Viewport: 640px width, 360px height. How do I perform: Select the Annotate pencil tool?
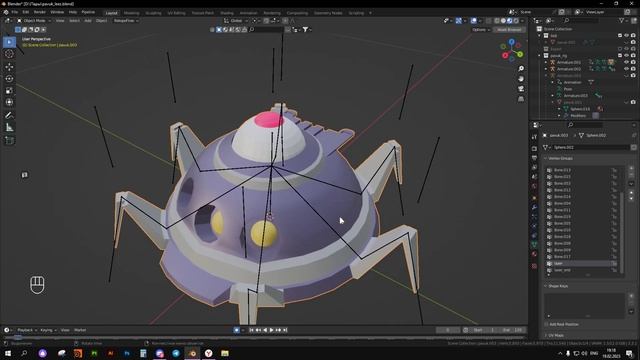point(9,116)
